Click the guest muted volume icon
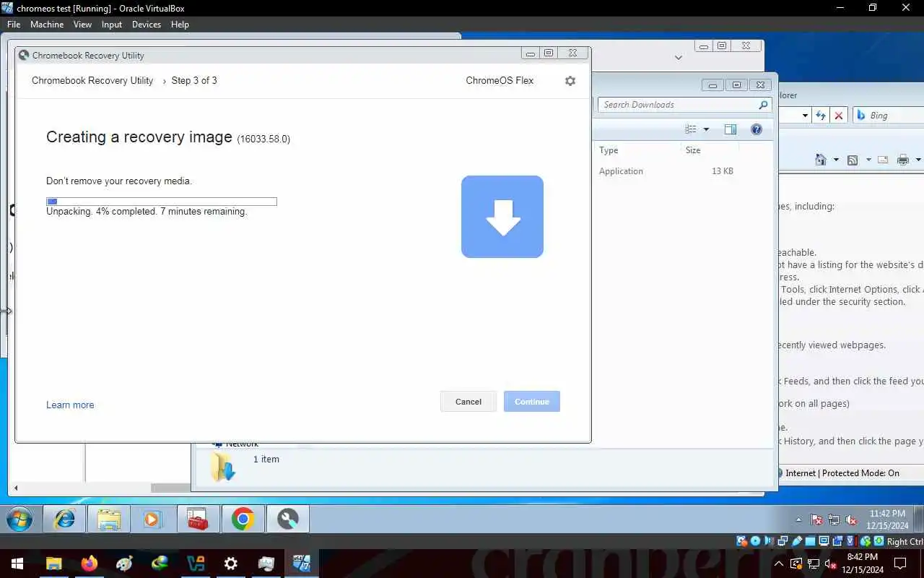The image size is (924, 578). click(851, 520)
